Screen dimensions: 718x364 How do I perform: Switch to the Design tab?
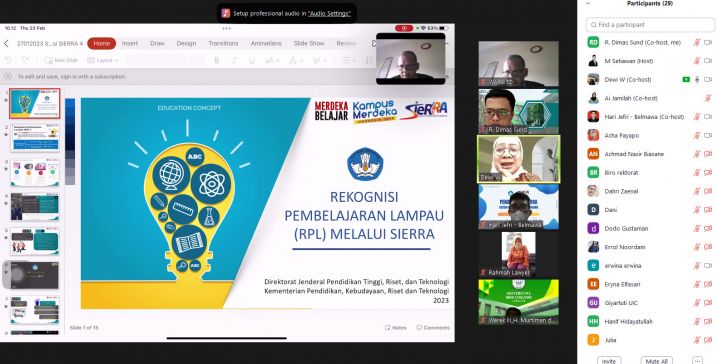pyautogui.click(x=186, y=43)
